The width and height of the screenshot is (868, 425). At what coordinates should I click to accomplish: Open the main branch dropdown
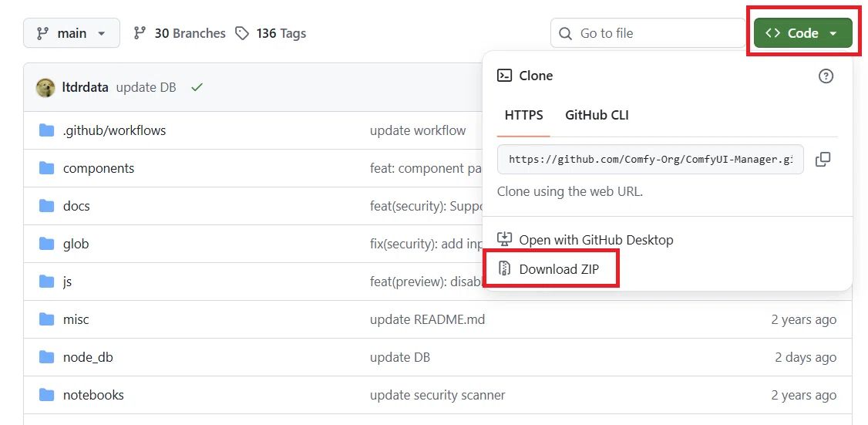tap(72, 33)
